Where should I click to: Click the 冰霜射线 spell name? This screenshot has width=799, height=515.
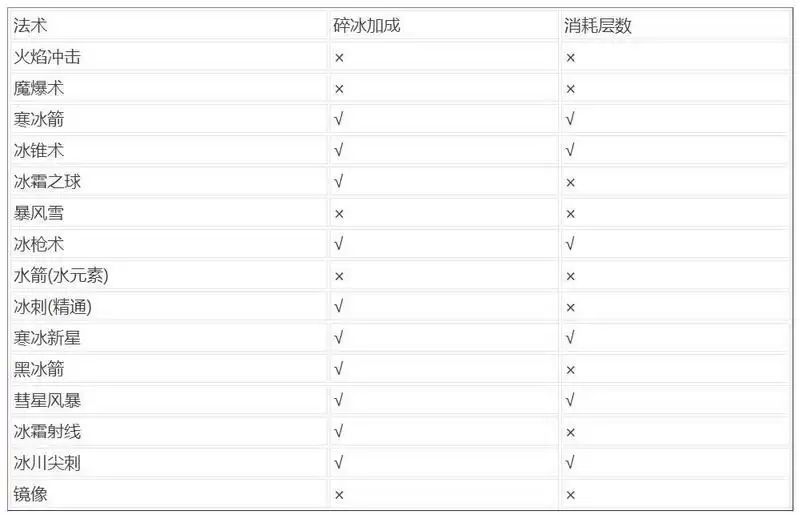point(47,432)
